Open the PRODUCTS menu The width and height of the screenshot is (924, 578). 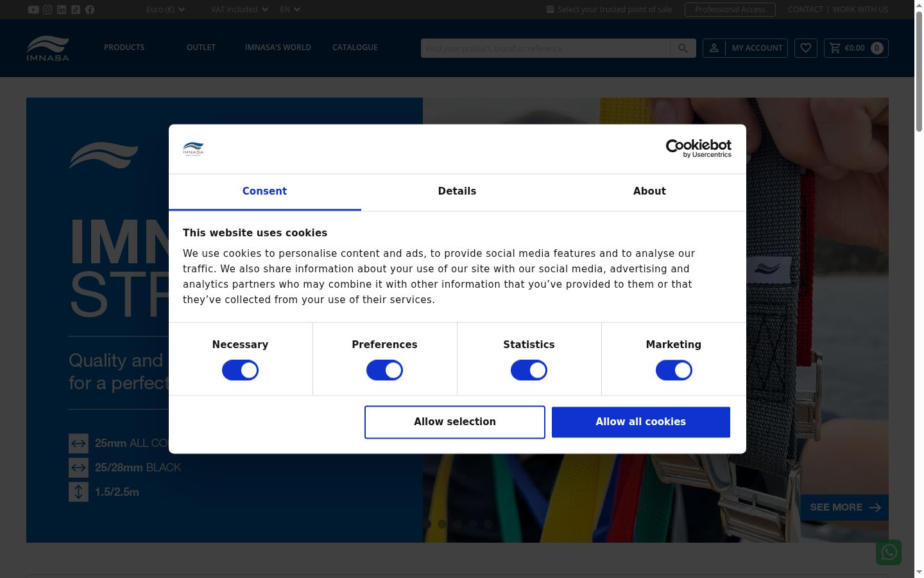tap(124, 48)
